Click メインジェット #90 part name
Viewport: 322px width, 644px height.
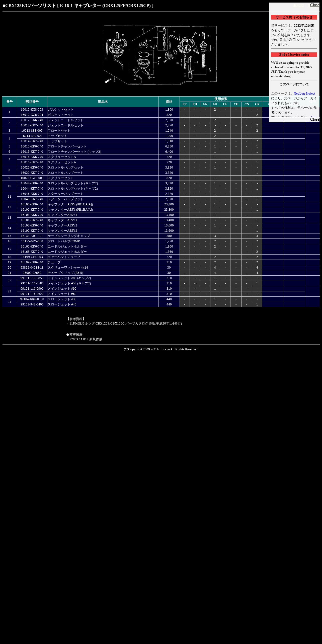pos(62,289)
